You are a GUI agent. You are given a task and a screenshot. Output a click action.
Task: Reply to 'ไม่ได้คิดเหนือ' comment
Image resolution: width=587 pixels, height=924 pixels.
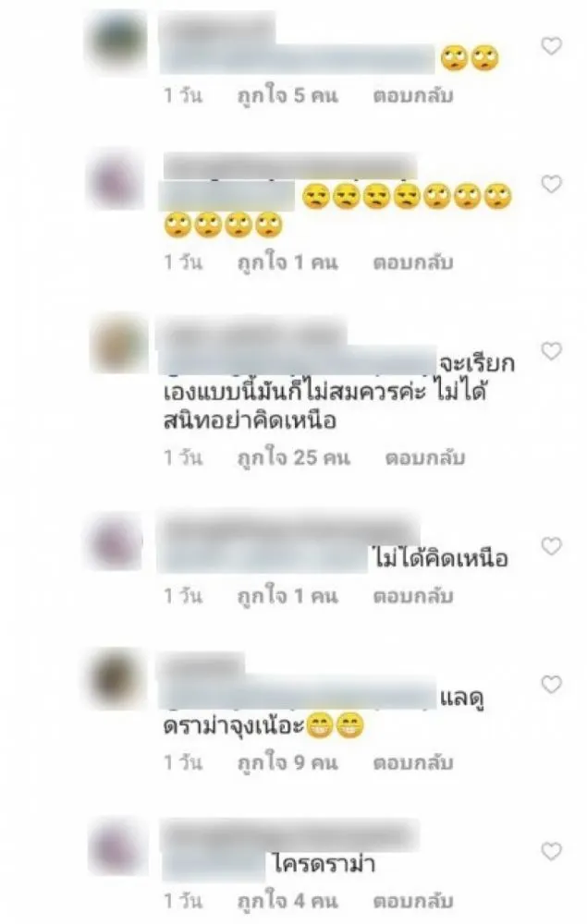[x=412, y=596]
